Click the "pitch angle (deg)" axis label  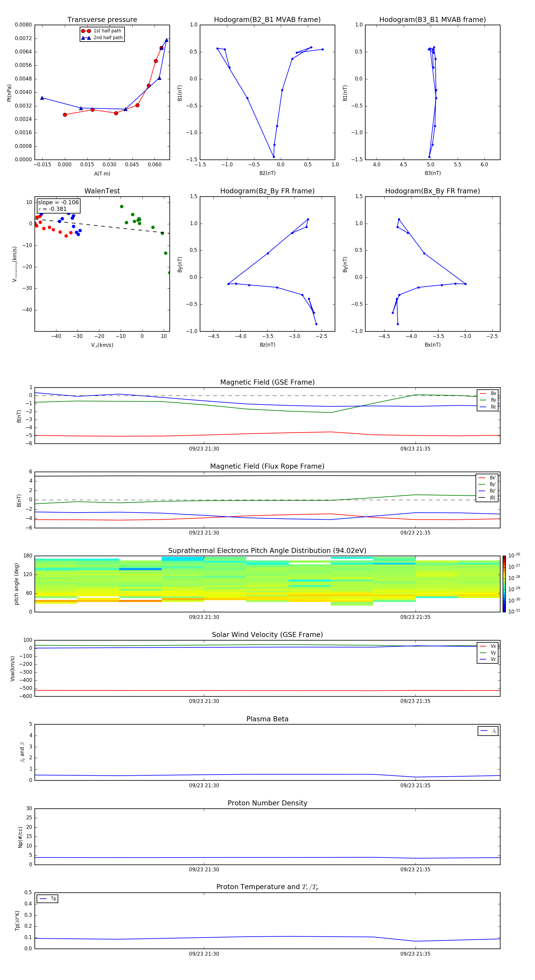pyautogui.click(x=16, y=584)
